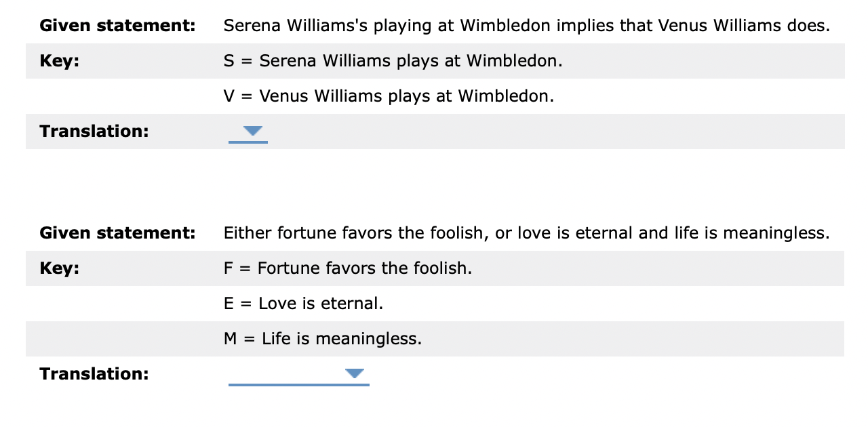
Task: Select the key line "M = Life is meaningless"
Action: pyautogui.click(x=323, y=339)
